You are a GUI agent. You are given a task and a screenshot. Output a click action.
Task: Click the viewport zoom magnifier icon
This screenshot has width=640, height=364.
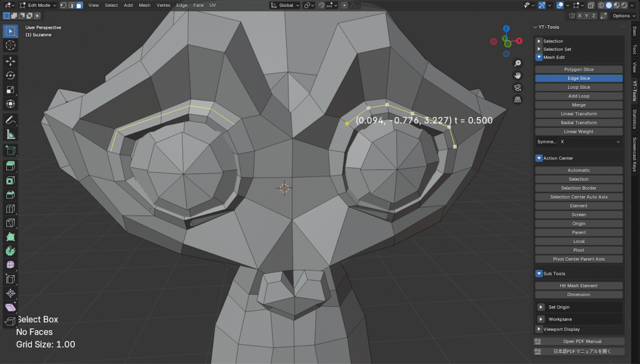click(518, 63)
